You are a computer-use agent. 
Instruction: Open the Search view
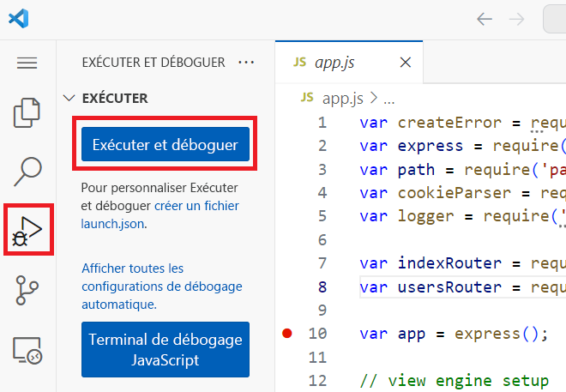coord(27,172)
